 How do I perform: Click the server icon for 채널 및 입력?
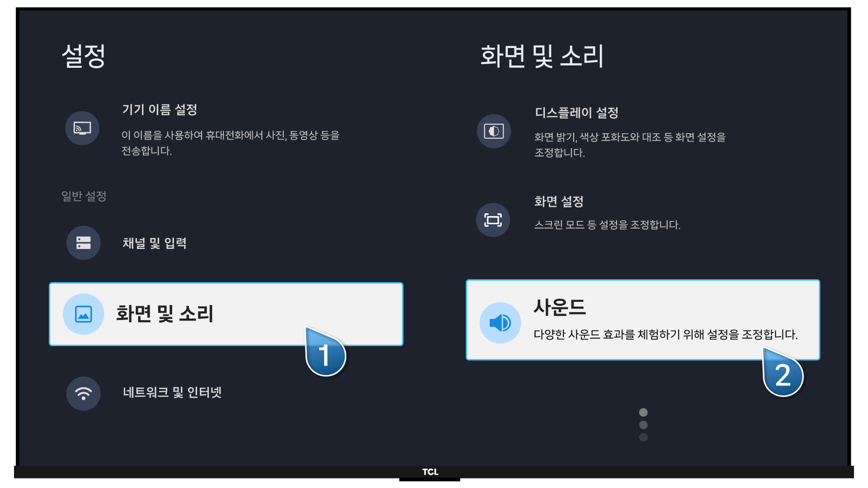click(84, 243)
